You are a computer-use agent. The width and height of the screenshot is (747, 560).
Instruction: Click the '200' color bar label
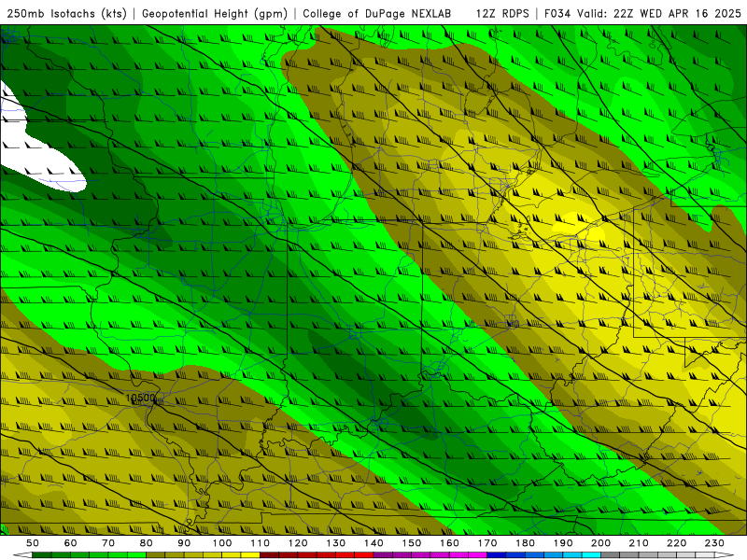tap(601, 543)
